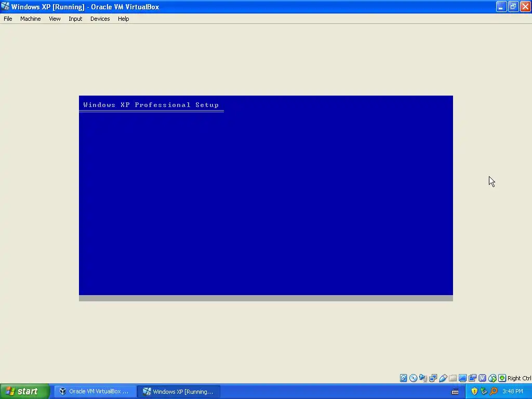Image resolution: width=532 pixels, height=399 pixels.
Task: Click the optical disc (CD) status icon
Action: 413,378
